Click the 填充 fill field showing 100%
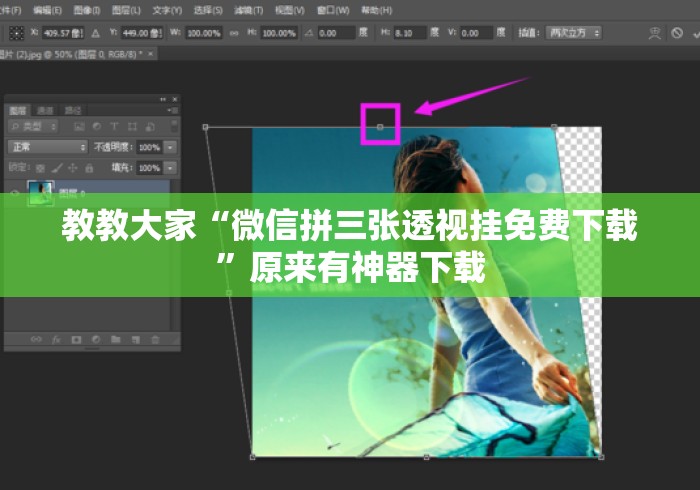 (x=149, y=168)
